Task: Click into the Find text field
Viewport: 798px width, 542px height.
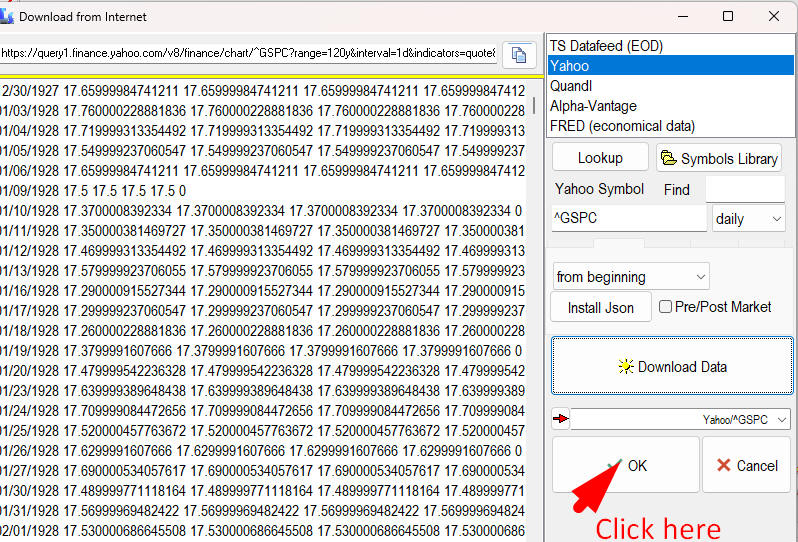Action: 745,189
